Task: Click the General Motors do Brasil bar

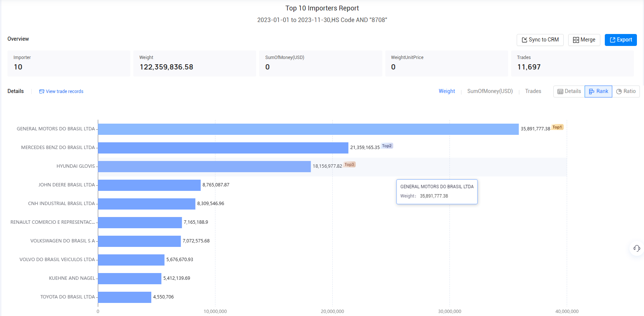Action: pos(308,129)
